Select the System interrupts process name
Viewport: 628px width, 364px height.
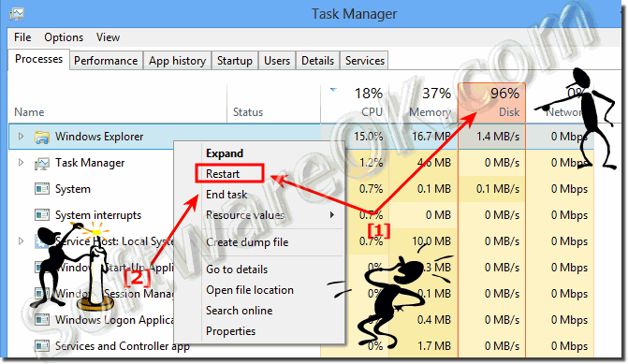coord(98,215)
